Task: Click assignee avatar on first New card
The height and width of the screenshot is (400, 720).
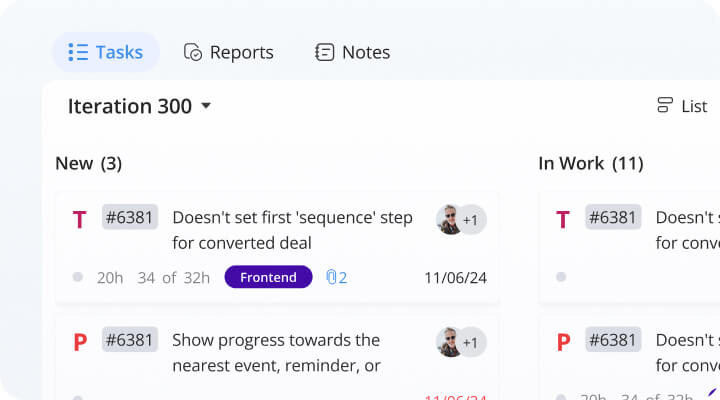Action: 451,219
